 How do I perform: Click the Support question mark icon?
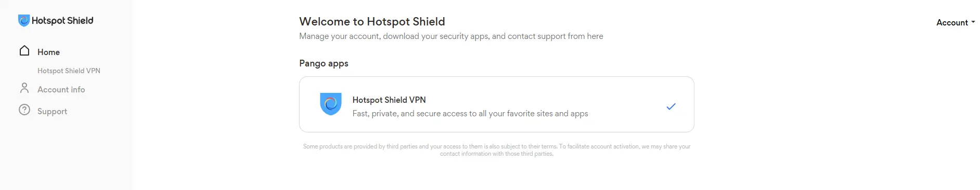pyautogui.click(x=24, y=110)
